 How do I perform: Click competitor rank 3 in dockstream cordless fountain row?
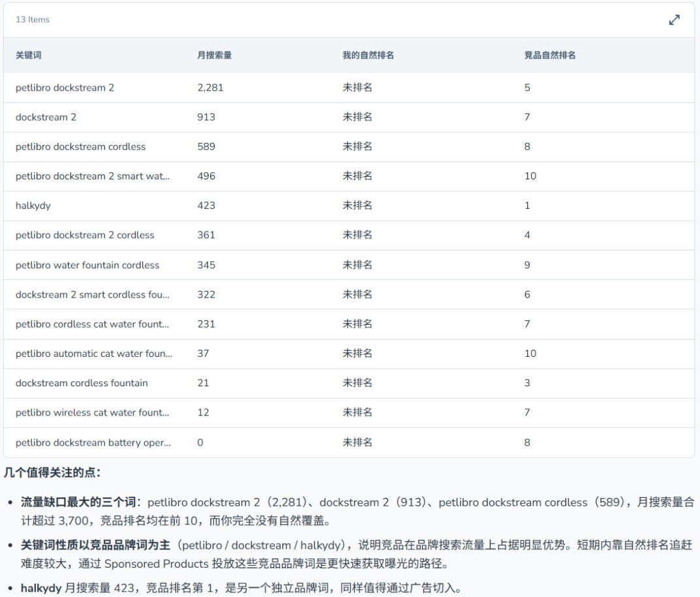pos(527,383)
